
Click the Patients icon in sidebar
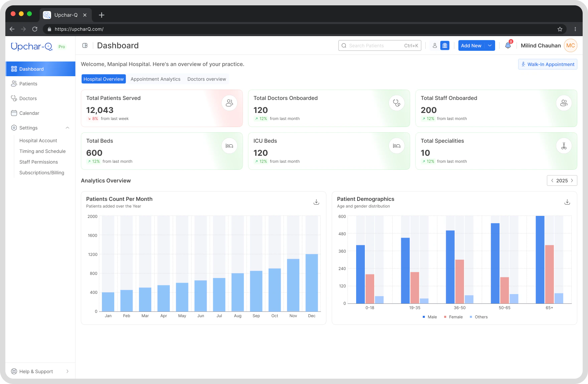(14, 84)
